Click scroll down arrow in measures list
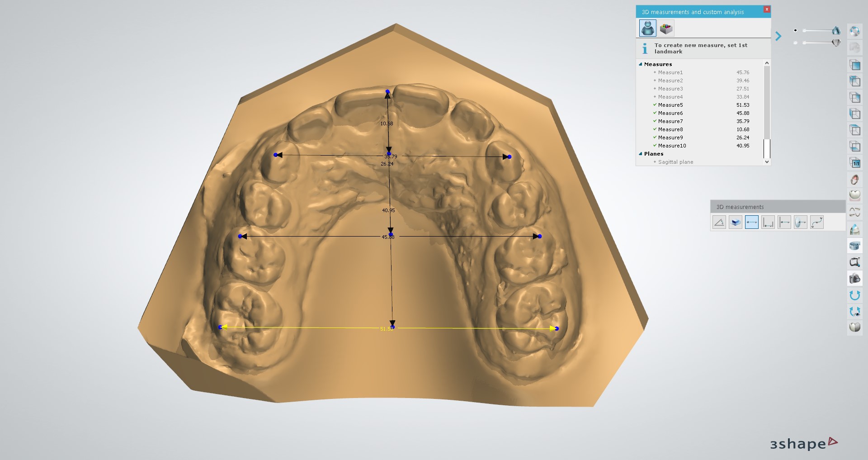 coord(766,161)
